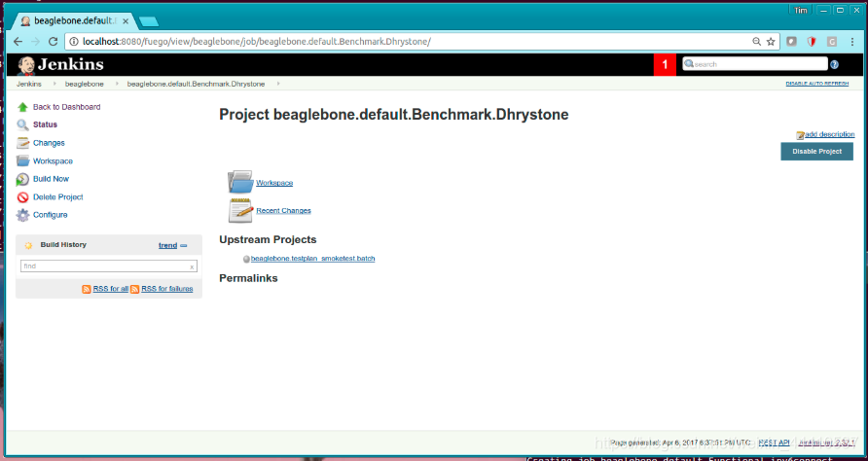Open the Changes sidebar link
The width and height of the screenshot is (868, 461).
tap(49, 143)
